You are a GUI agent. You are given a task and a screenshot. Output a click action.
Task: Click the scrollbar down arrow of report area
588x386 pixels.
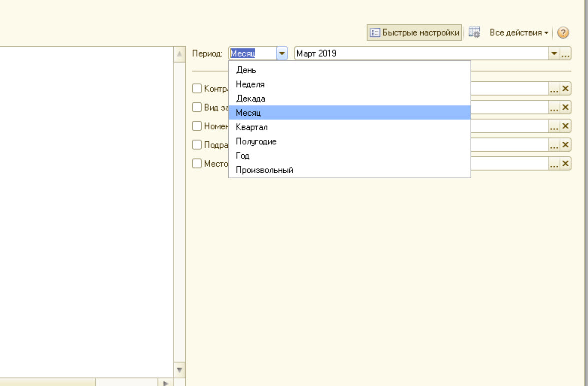179,370
